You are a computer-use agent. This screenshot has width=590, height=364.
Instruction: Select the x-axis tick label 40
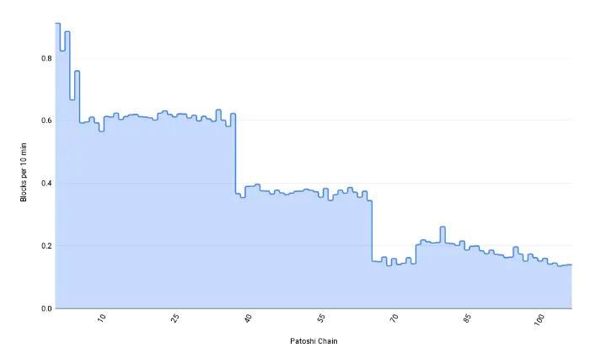[249, 318]
